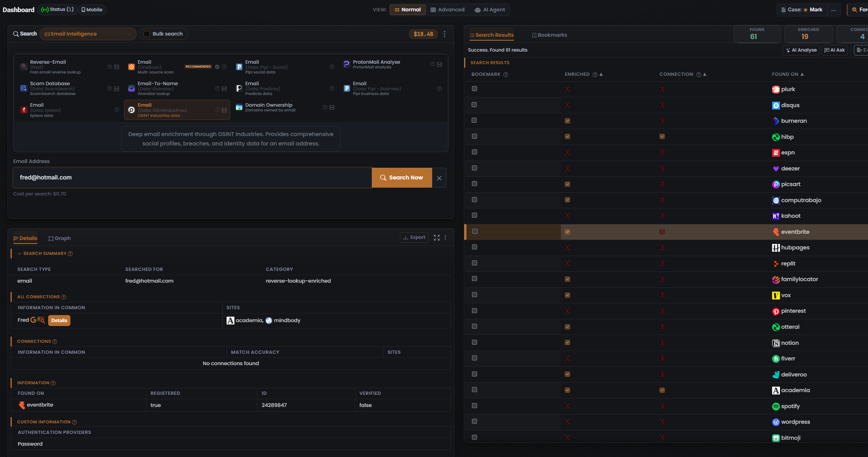Open the gear settings for Email (OneScan)
868x457 pixels.
click(217, 67)
